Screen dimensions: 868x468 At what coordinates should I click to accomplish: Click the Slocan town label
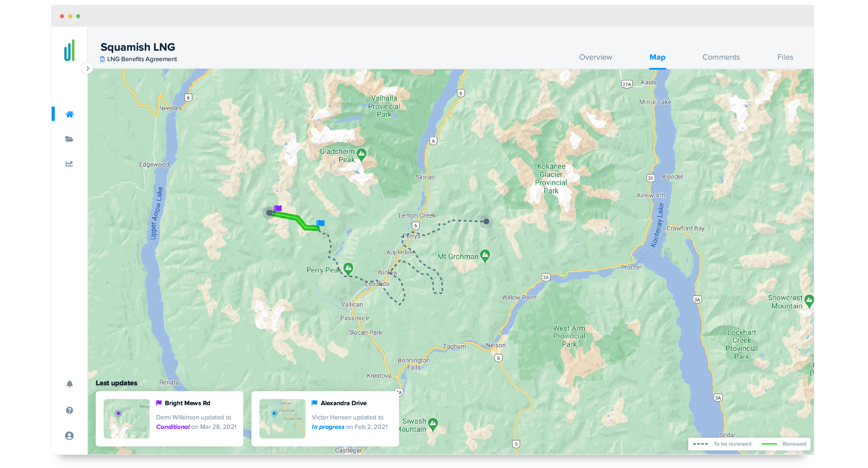pos(425,177)
